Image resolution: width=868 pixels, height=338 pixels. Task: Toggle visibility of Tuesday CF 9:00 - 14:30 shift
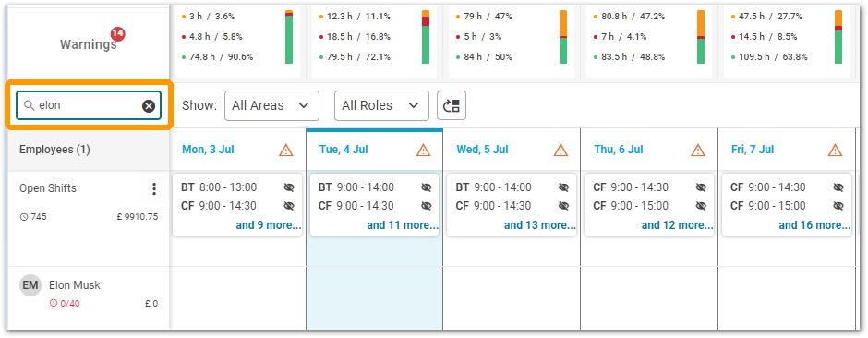426,206
